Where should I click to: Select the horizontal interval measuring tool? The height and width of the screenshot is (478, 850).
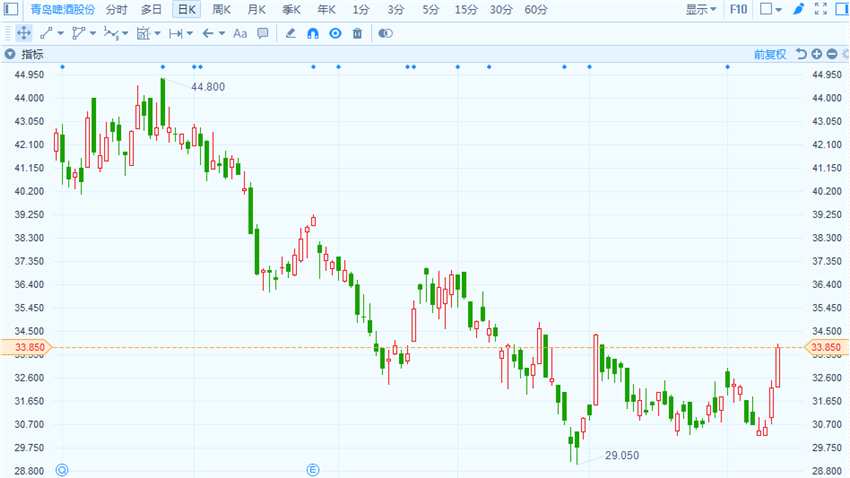175,34
